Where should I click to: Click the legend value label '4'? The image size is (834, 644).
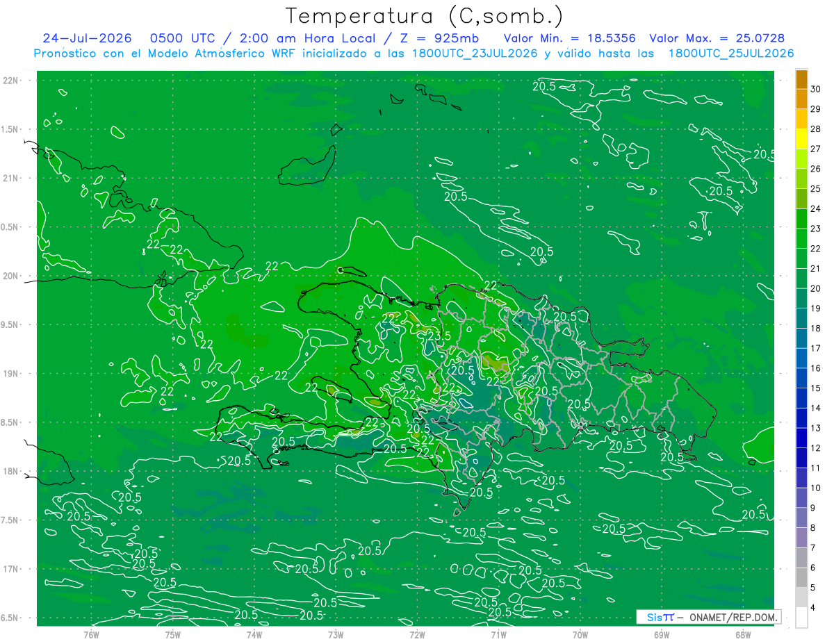[814, 607]
